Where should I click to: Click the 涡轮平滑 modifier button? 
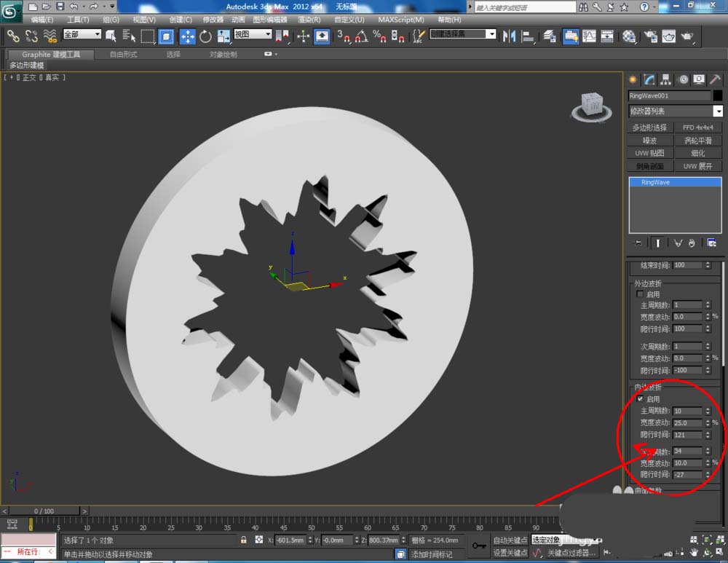tap(698, 141)
